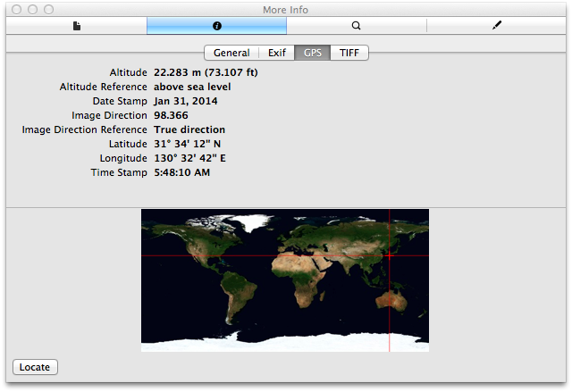Screen dimensions: 572x392
Task: Open the Keywords magnifier icon pane
Action: [x=357, y=27]
